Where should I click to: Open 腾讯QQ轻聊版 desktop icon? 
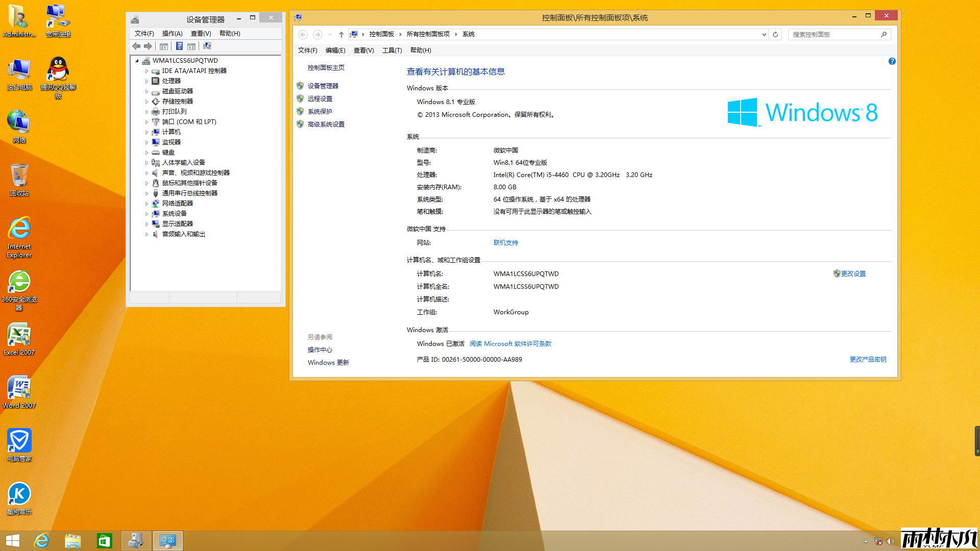point(58,77)
